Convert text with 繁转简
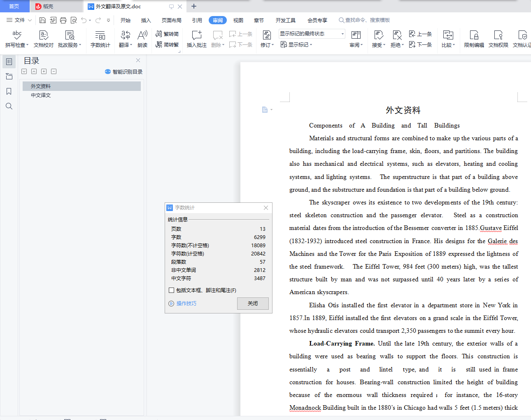531x420 pixels. [x=167, y=34]
